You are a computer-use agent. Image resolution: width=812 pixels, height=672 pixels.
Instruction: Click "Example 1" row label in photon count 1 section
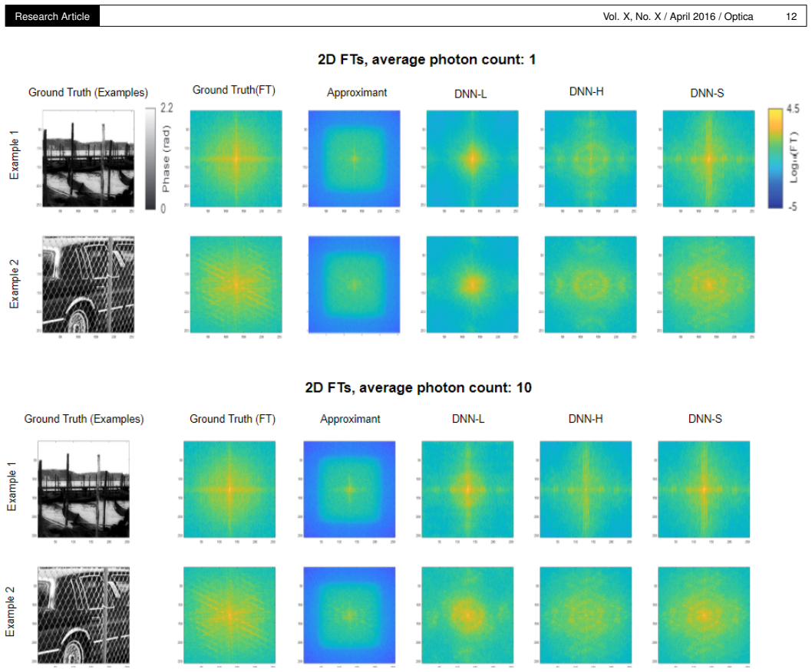(15, 155)
